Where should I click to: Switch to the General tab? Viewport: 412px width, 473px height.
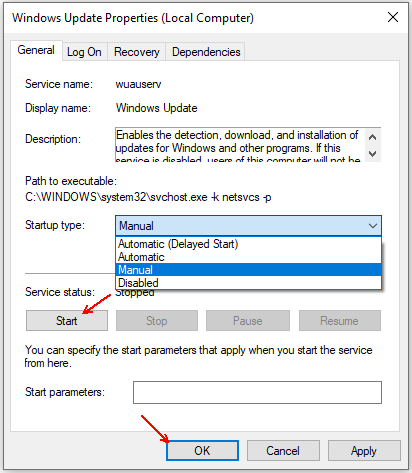(36, 50)
